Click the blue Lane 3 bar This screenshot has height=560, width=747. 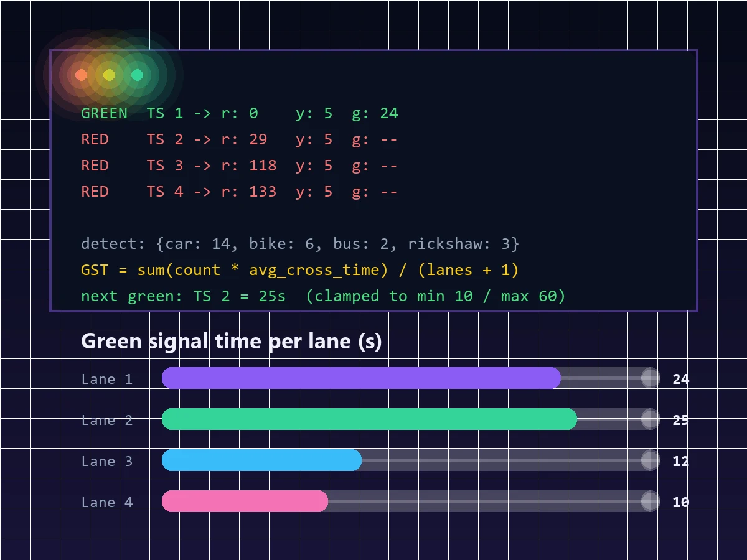coord(261,460)
